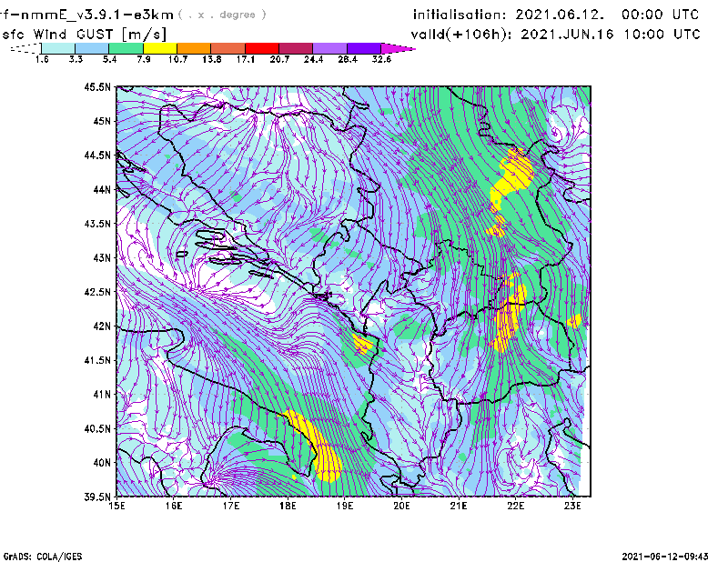The height and width of the screenshot is (562, 728).
Task: Click the "18E" longitude label
Action: pyautogui.click(x=288, y=506)
